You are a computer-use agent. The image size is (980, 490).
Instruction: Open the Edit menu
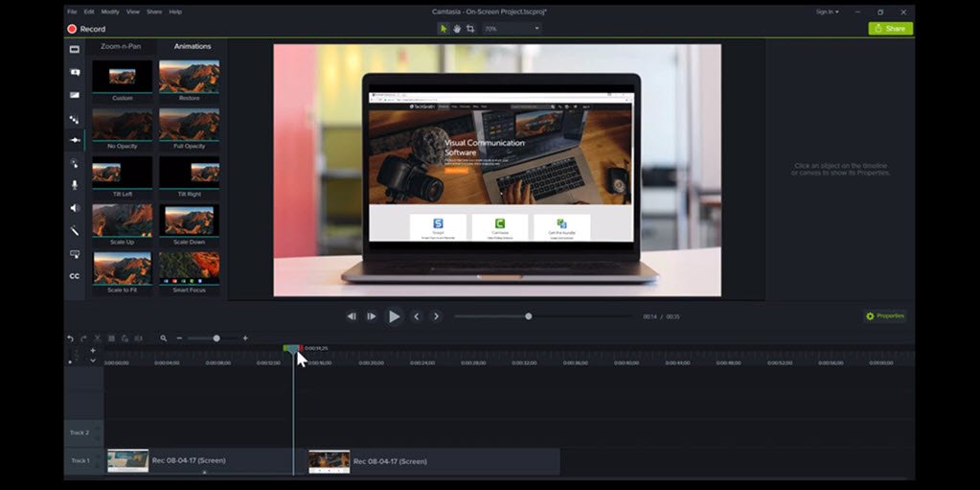pos(89,12)
